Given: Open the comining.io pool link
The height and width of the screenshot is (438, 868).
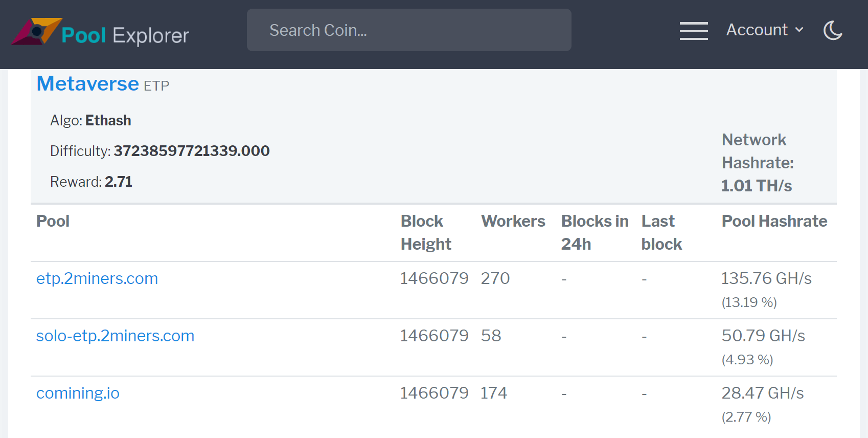Looking at the screenshot, I should 78,393.
